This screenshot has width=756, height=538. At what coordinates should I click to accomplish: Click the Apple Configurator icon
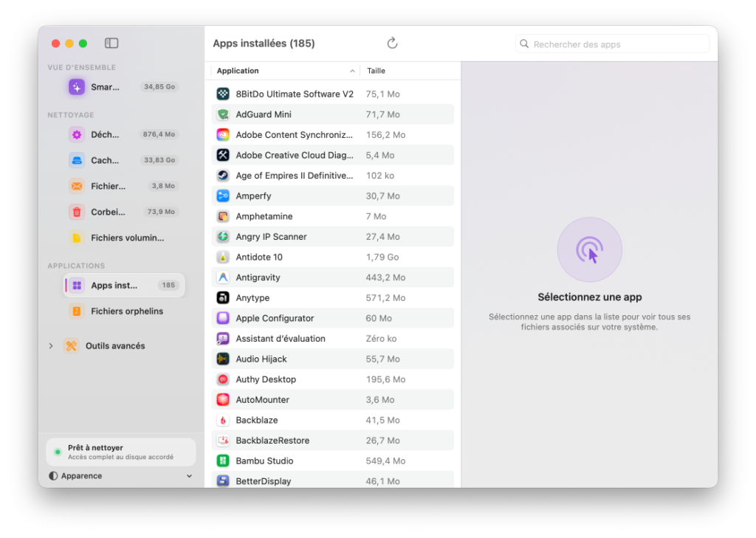click(223, 318)
